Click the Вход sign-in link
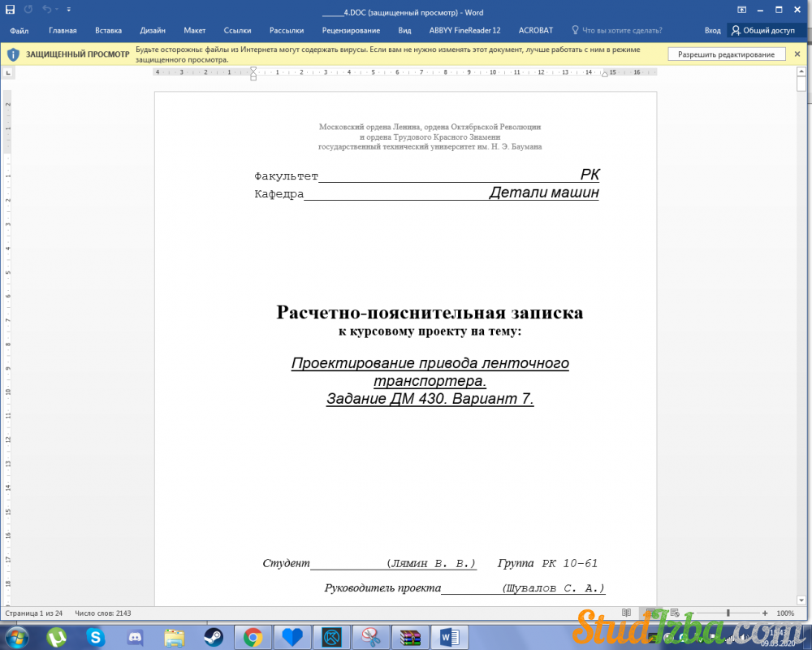Screen dimensions: 812x650 (x=712, y=30)
